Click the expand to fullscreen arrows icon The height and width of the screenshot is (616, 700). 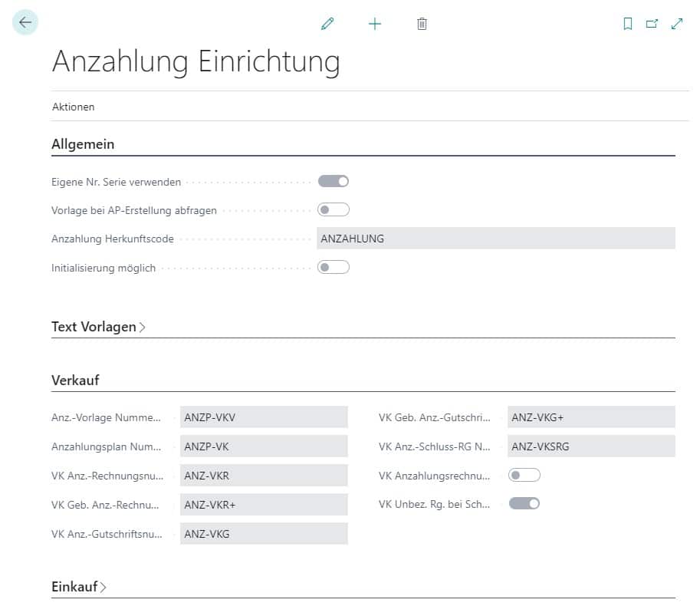tap(677, 23)
